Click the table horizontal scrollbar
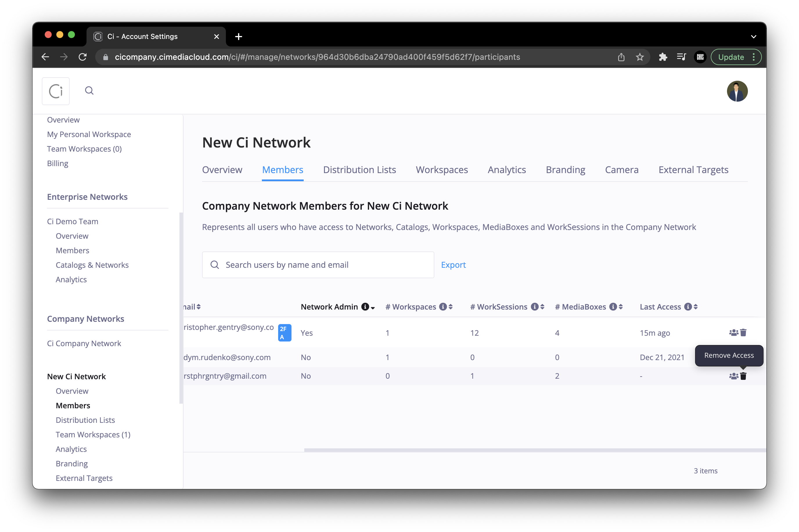 click(x=535, y=450)
